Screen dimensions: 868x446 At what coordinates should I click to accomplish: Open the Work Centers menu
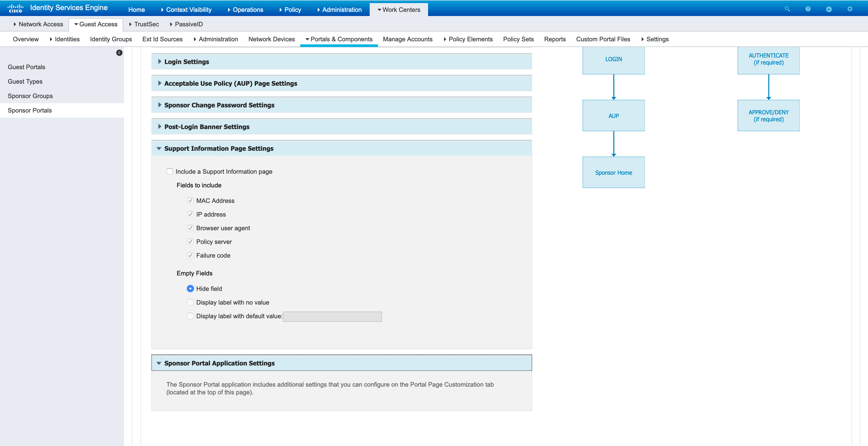(399, 10)
